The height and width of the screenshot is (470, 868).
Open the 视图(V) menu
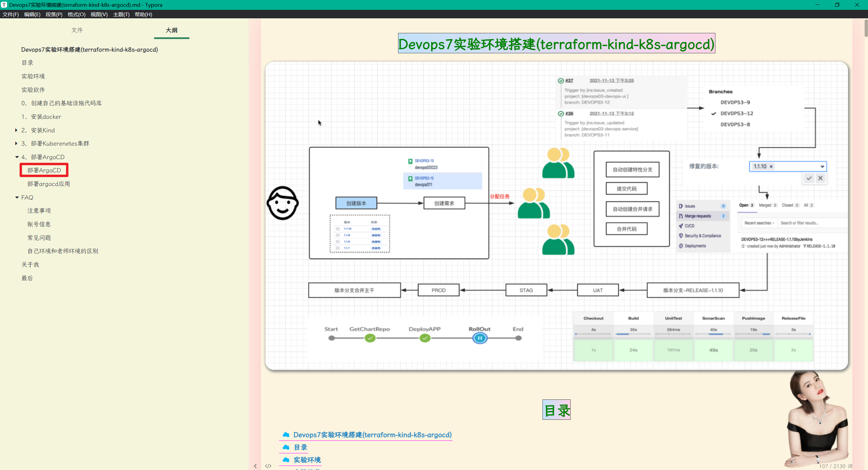tap(99, 14)
